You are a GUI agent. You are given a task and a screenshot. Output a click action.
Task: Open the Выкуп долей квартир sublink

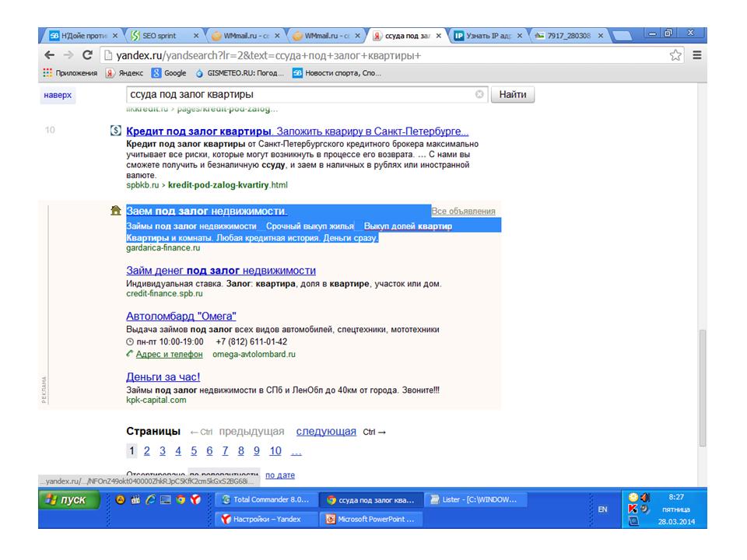408,226
